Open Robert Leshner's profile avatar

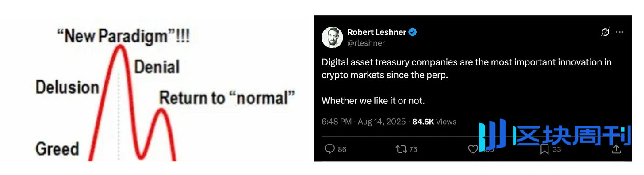click(332, 38)
